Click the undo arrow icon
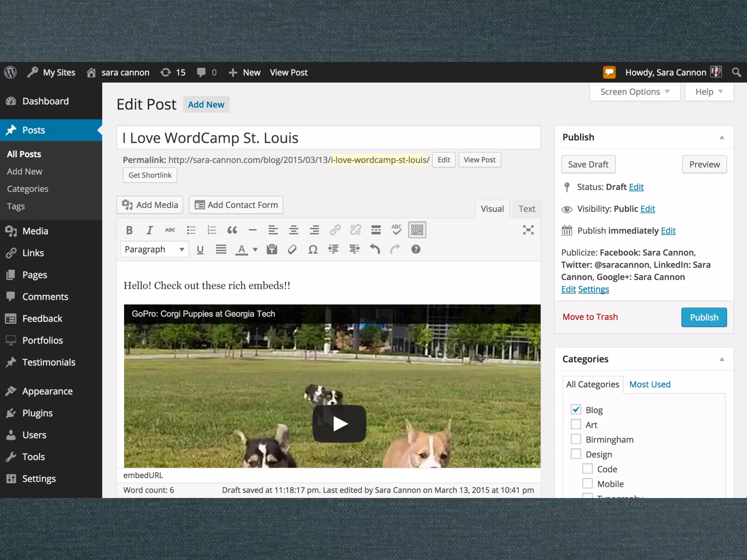The height and width of the screenshot is (560, 747). 375,249
